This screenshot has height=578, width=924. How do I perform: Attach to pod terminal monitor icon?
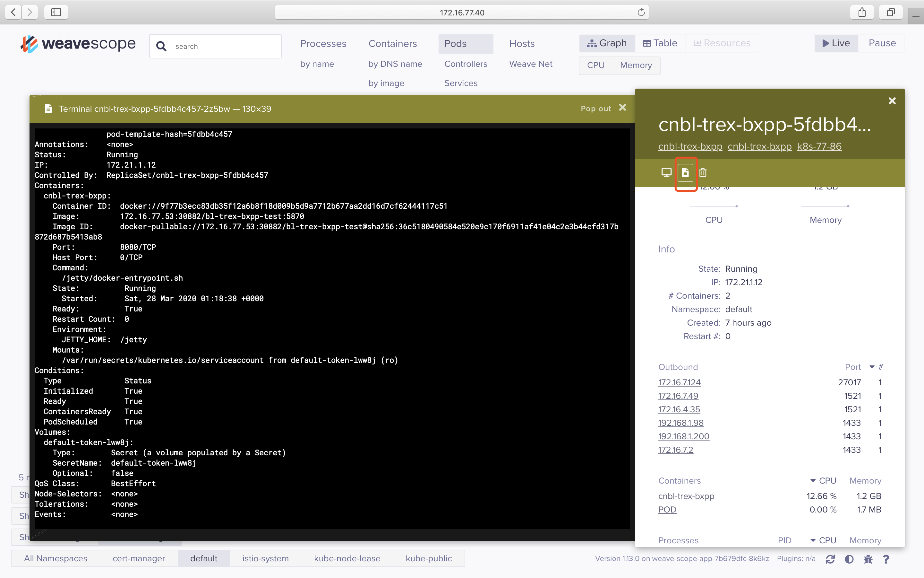[x=666, y=173]
